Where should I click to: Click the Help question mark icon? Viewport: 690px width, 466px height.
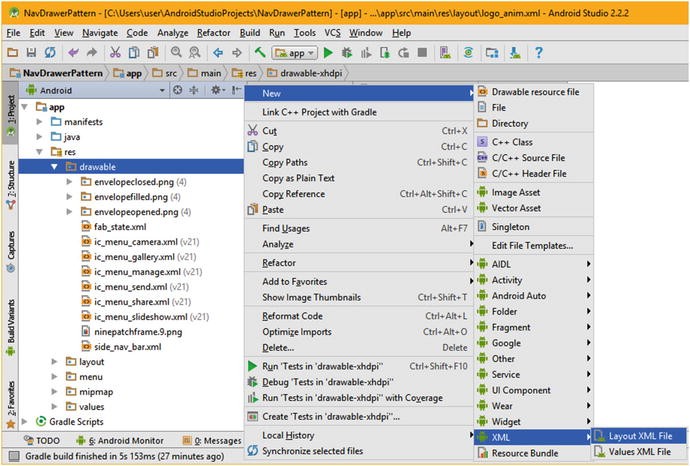coord(539,53)
